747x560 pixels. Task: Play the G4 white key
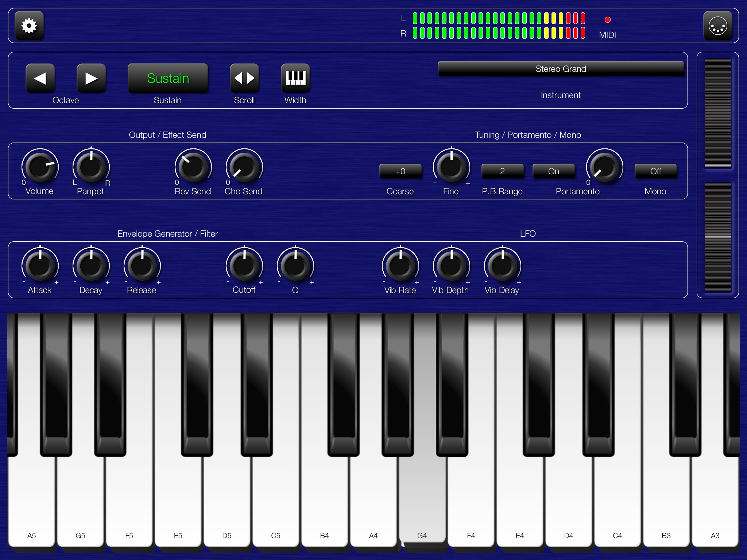coord(422,503)
